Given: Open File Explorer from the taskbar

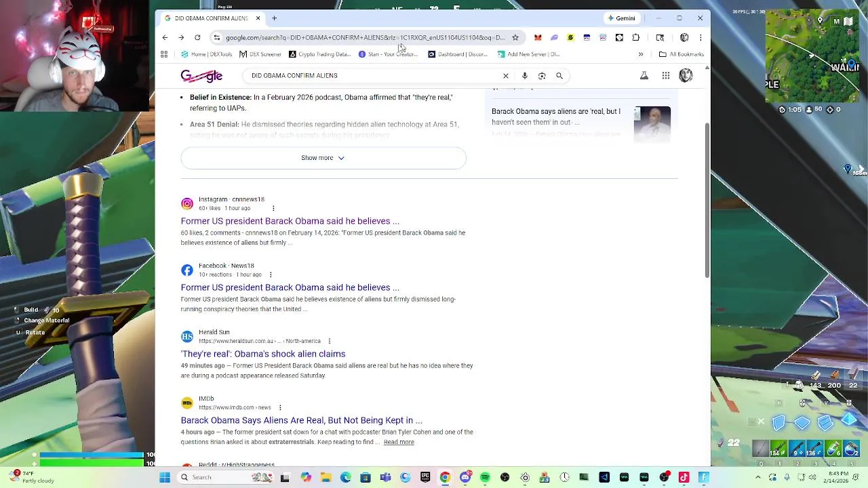Looking at the screenshot, I should tap(325, 477).
